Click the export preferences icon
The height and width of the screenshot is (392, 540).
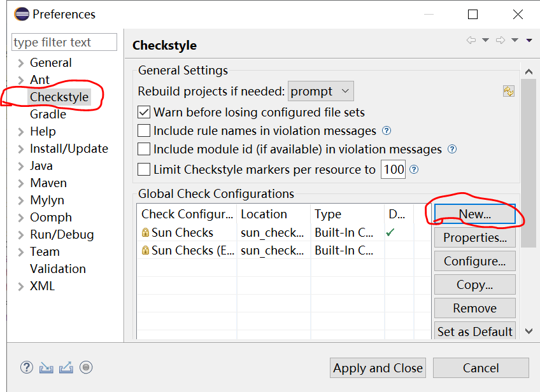[x=66, y=367]
